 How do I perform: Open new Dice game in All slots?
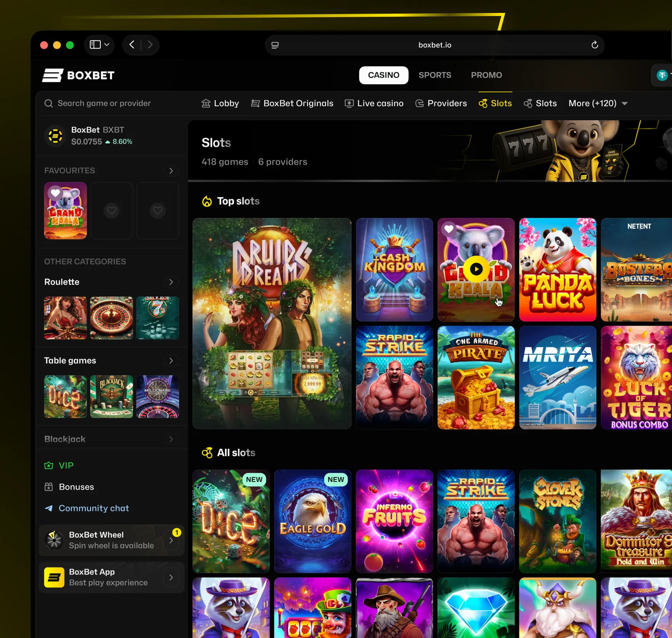(231, 521)
